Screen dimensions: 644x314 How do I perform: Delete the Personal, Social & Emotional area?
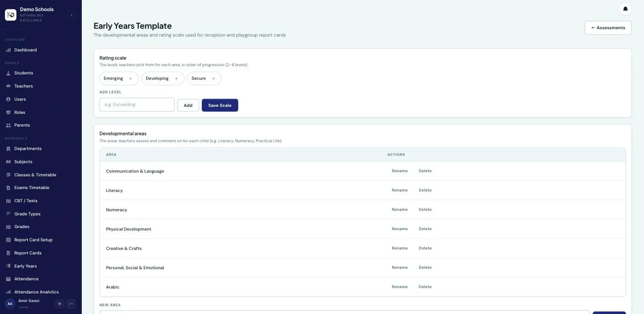pos(425,267)
